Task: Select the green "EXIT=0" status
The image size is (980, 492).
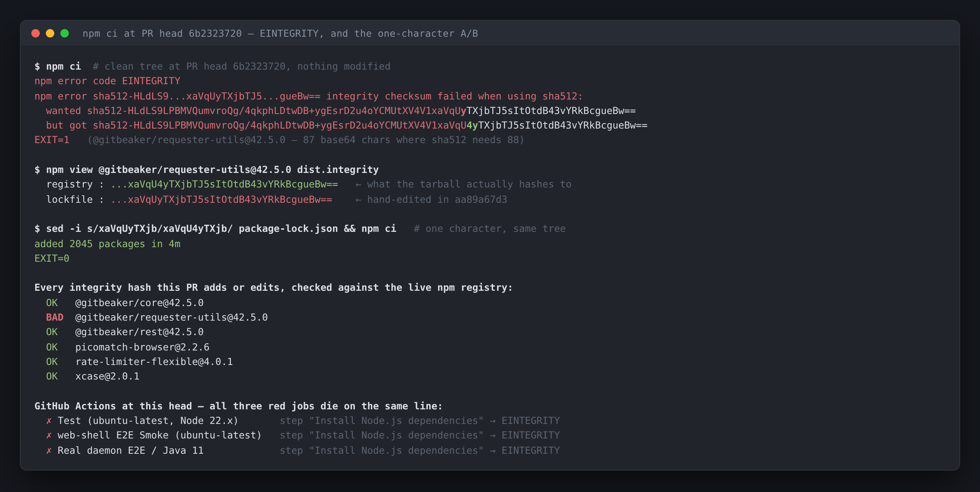Action: (x=52, y=259)
